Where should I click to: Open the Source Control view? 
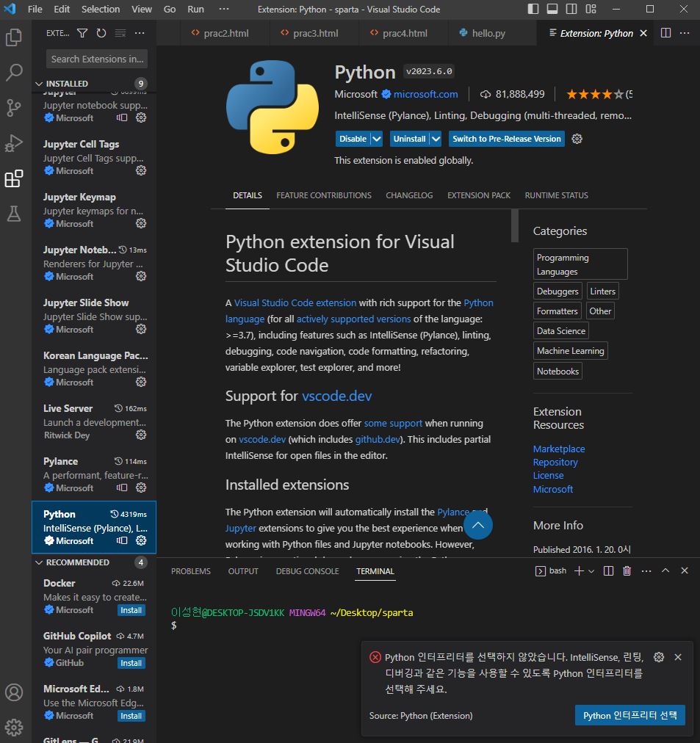(x=14, y=108)
